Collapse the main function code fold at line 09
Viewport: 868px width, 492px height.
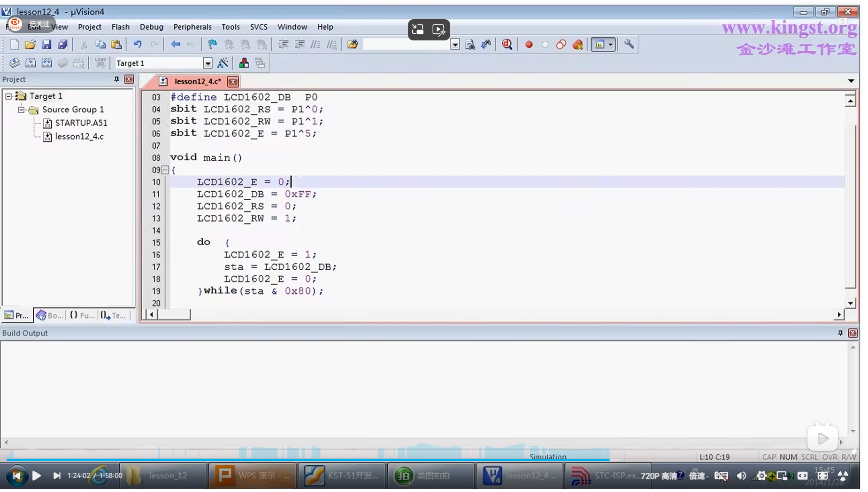(x=165, y=170)
